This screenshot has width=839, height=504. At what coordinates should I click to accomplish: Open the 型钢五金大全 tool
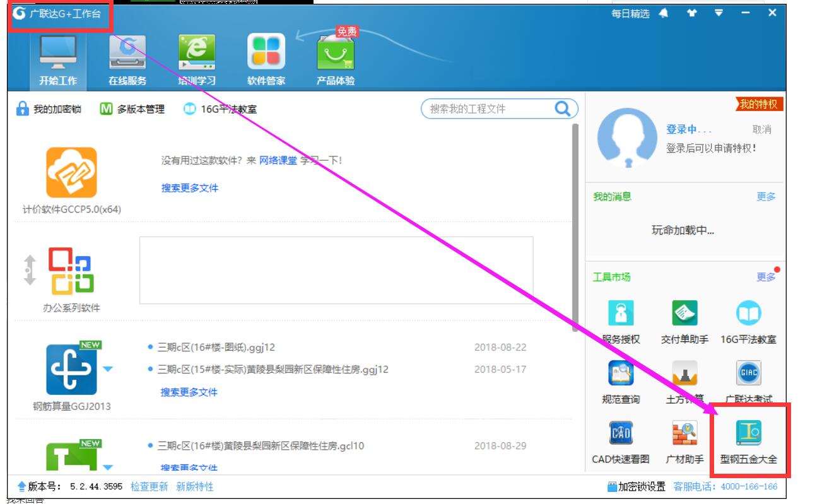coord(749,442)
